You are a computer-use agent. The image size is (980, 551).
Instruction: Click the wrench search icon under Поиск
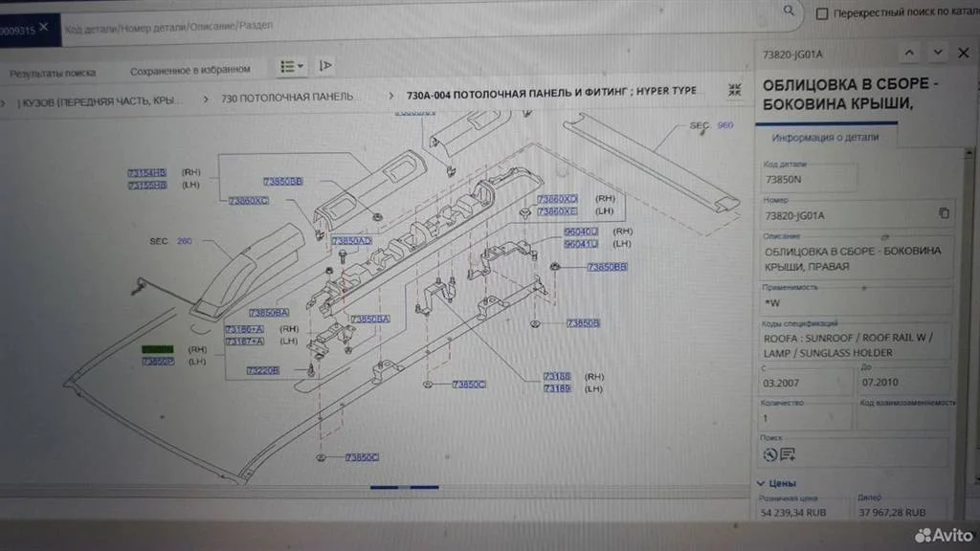pos(770,452)
